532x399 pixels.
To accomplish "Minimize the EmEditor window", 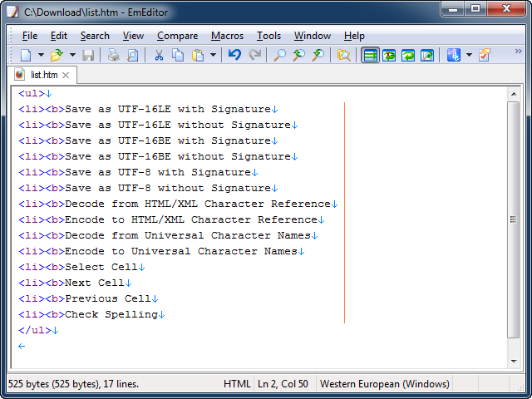I will point(453,9).
